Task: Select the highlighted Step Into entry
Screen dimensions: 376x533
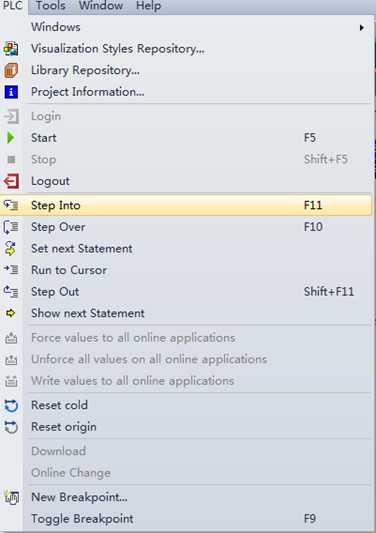Action: click(x=186, y=205)
